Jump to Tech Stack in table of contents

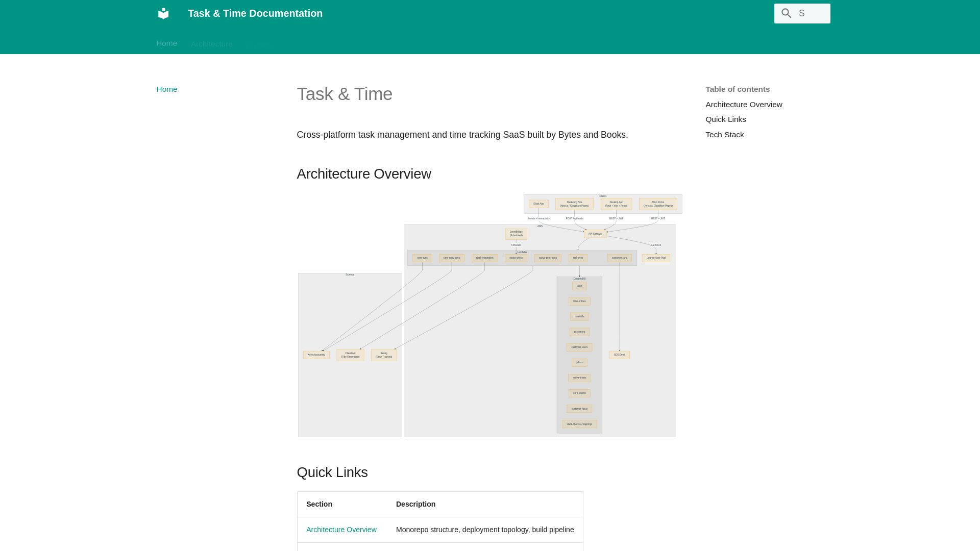click(724, 135)
